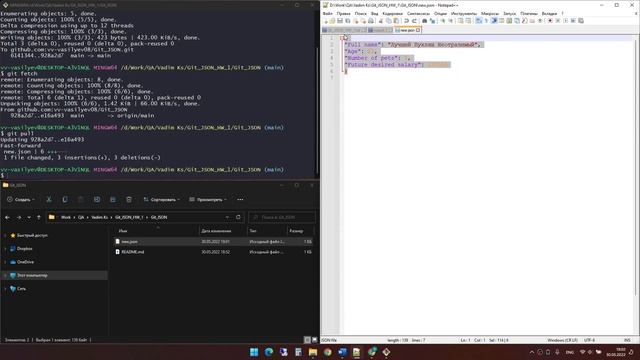
Task: Click New file icon in Notepad++ toolbar
Action: click(x=326, y=21)
